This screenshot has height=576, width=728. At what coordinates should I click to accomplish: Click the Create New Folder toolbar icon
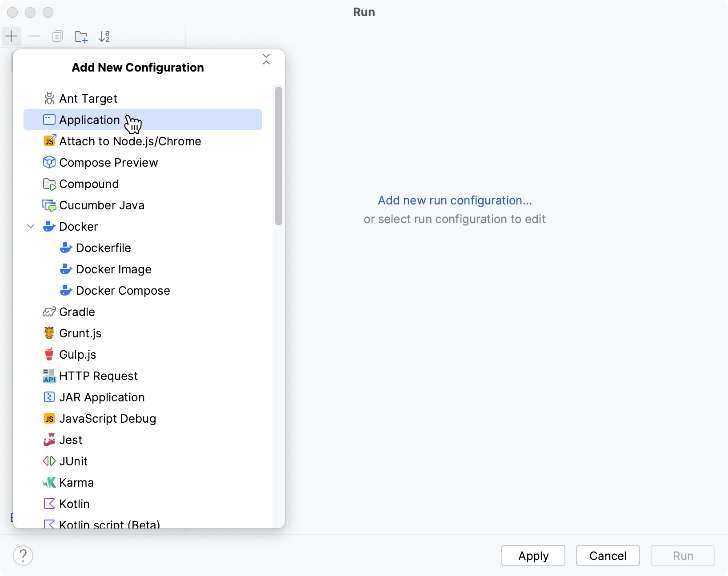click(81, 36)
